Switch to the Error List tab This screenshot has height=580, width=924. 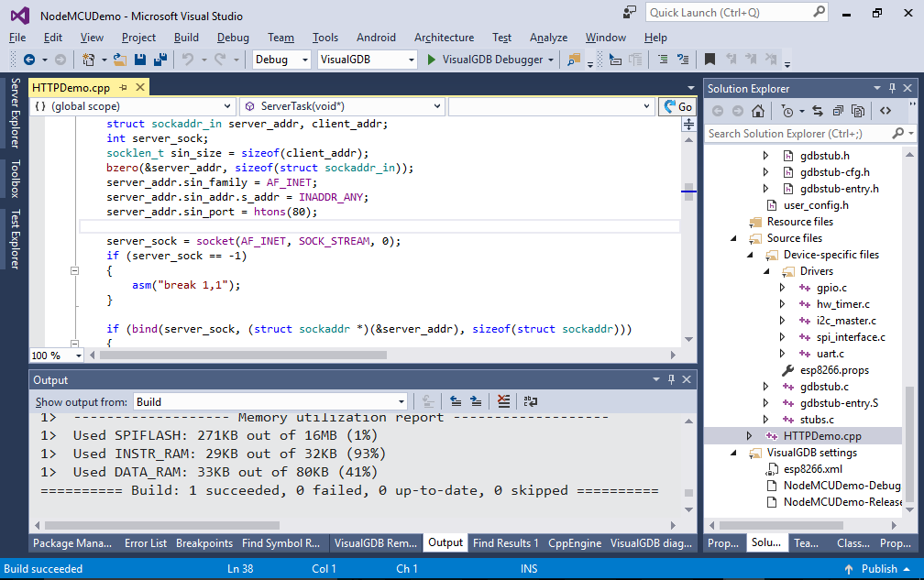[x=146, y=543]
